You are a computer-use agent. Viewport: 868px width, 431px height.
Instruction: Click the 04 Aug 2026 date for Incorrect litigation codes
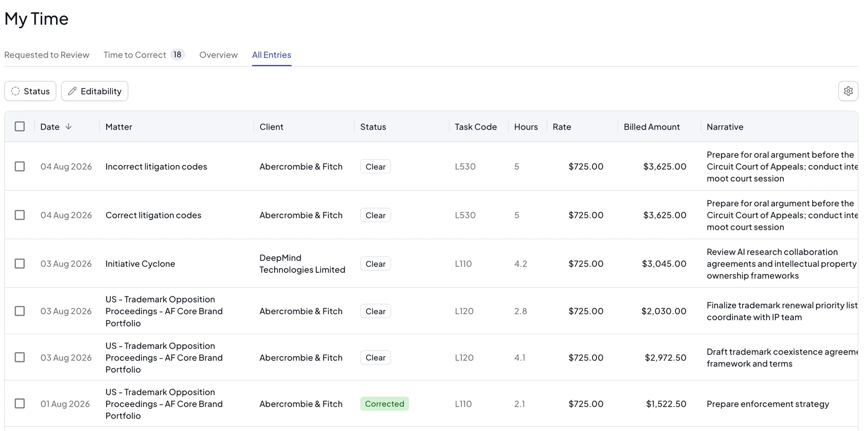tap(66, 166)
